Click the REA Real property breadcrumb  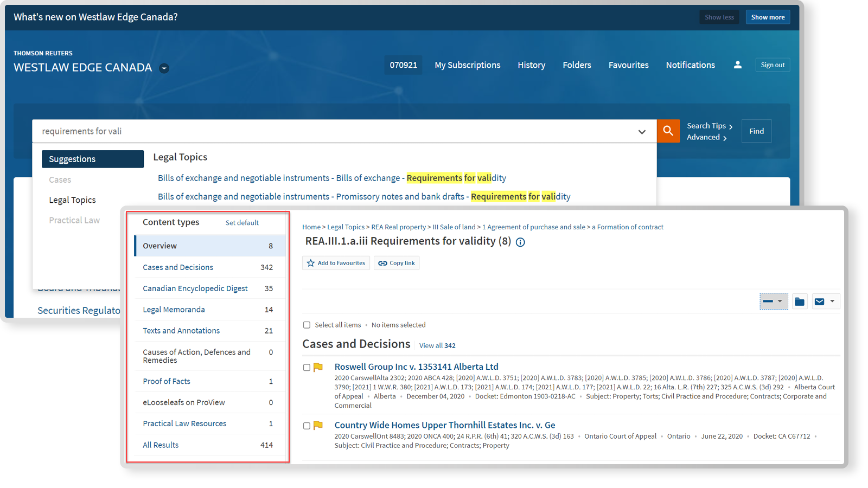[398, 227]
